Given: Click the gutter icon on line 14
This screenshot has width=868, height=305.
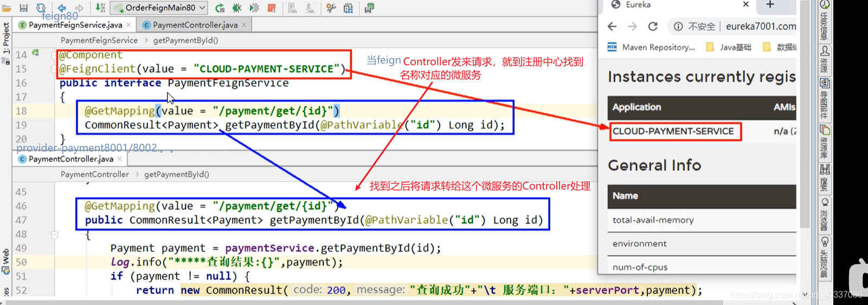Looking at the screenshot, I should 35,53.
